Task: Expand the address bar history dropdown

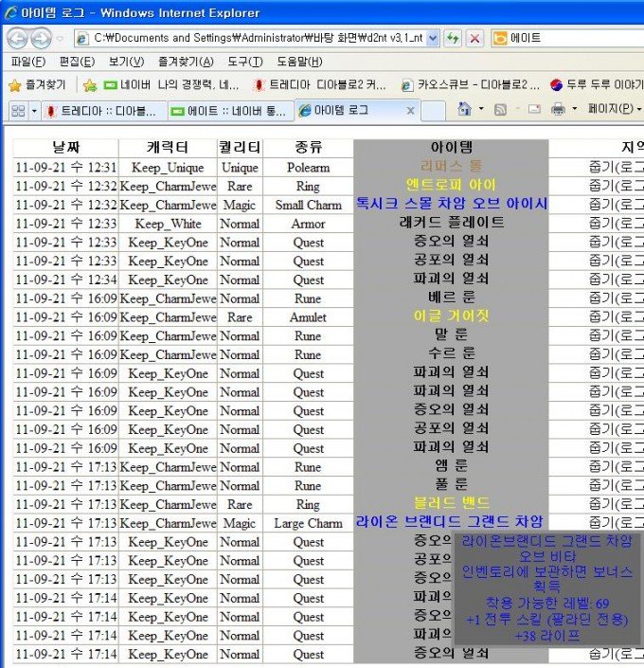Action: tap(433, 38)
